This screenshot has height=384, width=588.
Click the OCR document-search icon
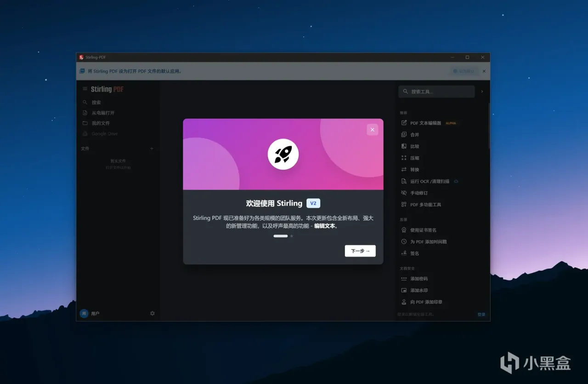tap(404, 181)
